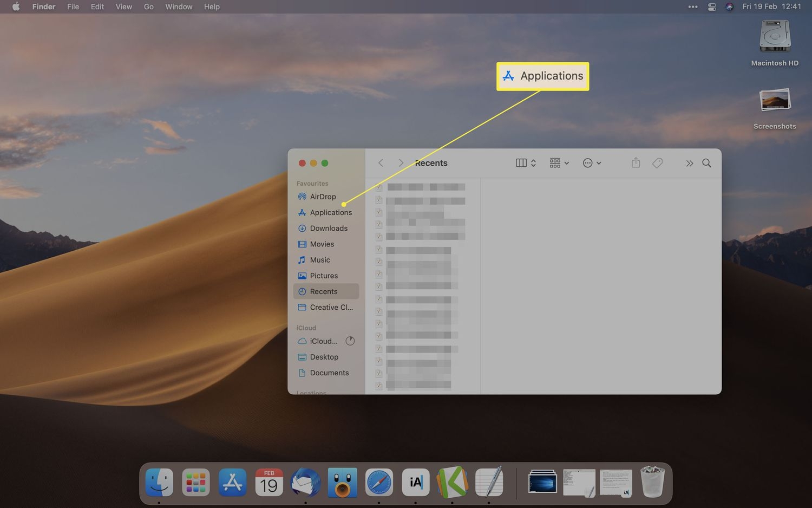Launch Safari from the Dock
This screenshot has height=508, width=812.
[x=379, y=482]
